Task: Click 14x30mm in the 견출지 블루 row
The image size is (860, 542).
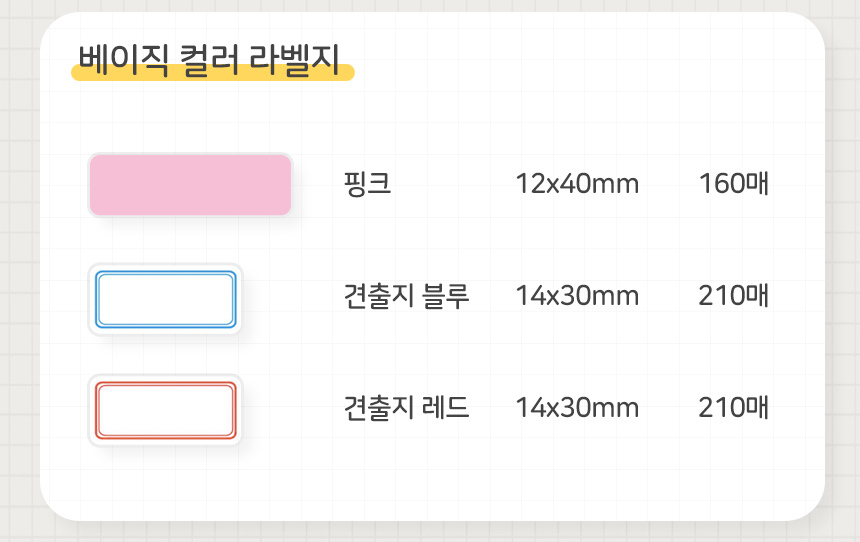Action: click(577, 296)
